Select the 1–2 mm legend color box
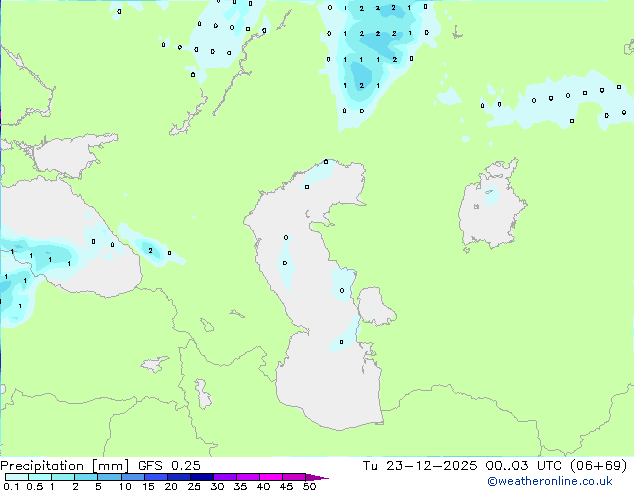 (63, 477)
